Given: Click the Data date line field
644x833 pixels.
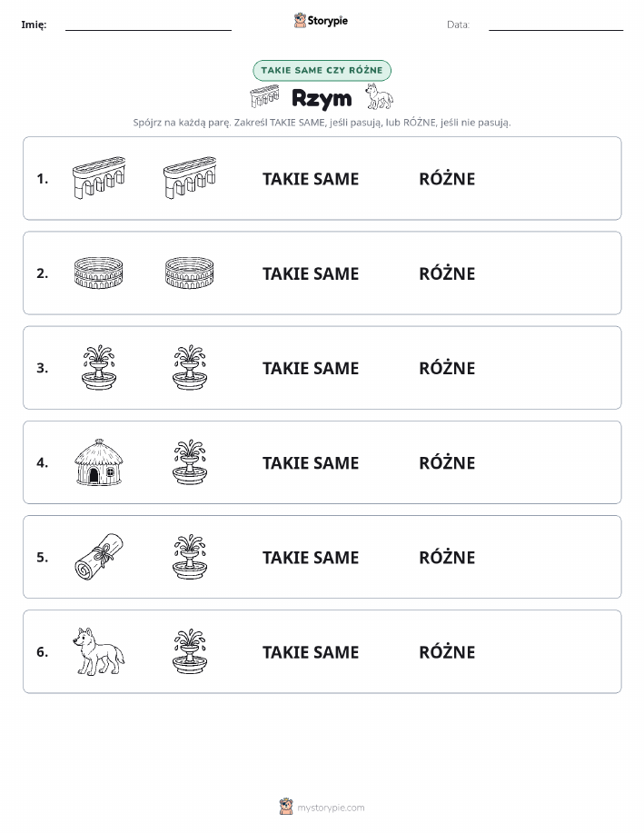Looking at the screenshot, I should [556, 25].
